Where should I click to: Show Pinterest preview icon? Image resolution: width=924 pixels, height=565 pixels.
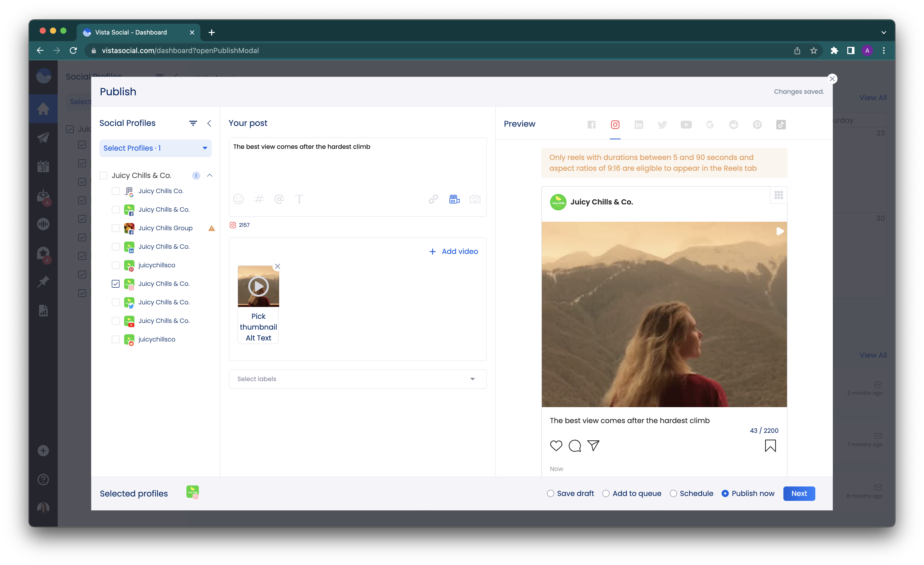(x=757, y=124)
